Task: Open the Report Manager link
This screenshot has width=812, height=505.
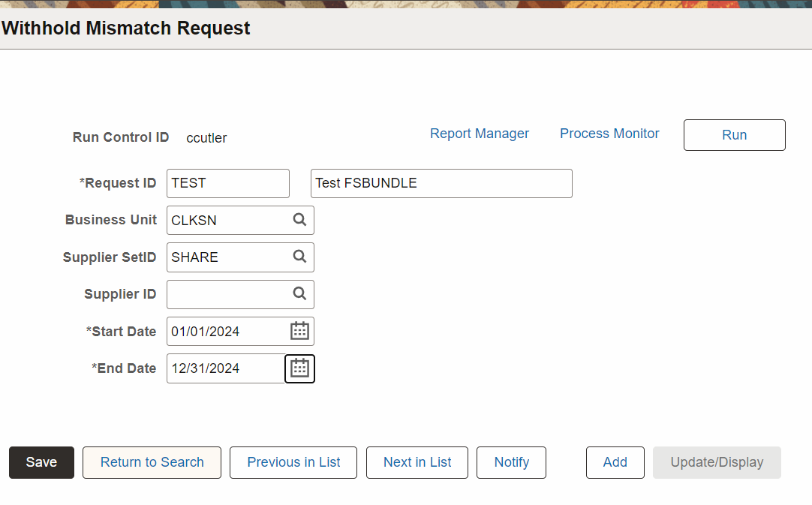Action: pyautogui.click(x=479, y=134)
